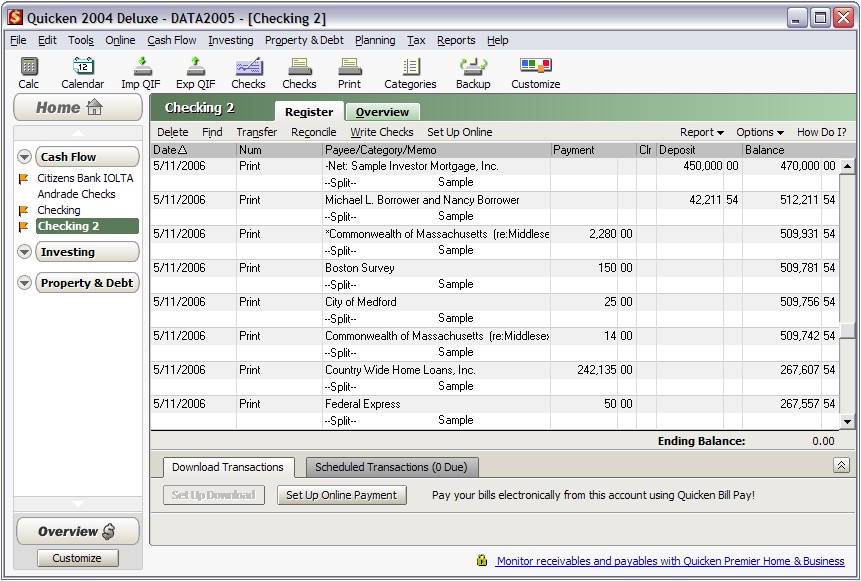
Task: Click How Do I? help link
Action: point(821,132)
